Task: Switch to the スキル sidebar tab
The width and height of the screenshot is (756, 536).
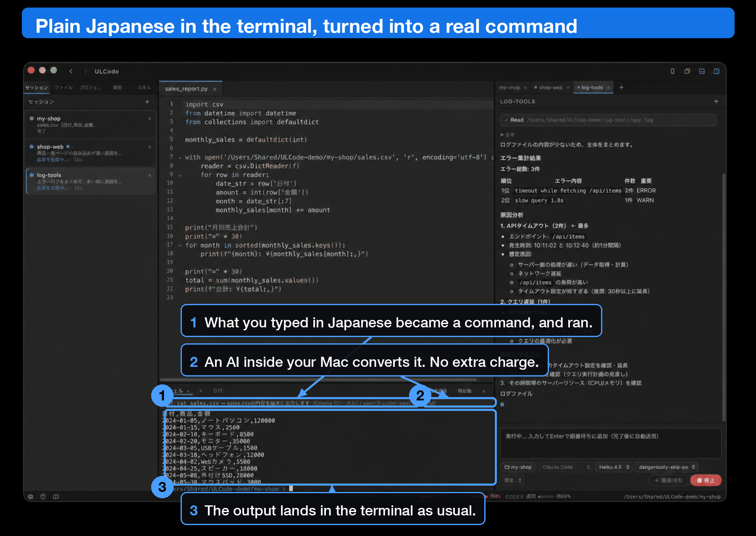Action: point(144,88)
